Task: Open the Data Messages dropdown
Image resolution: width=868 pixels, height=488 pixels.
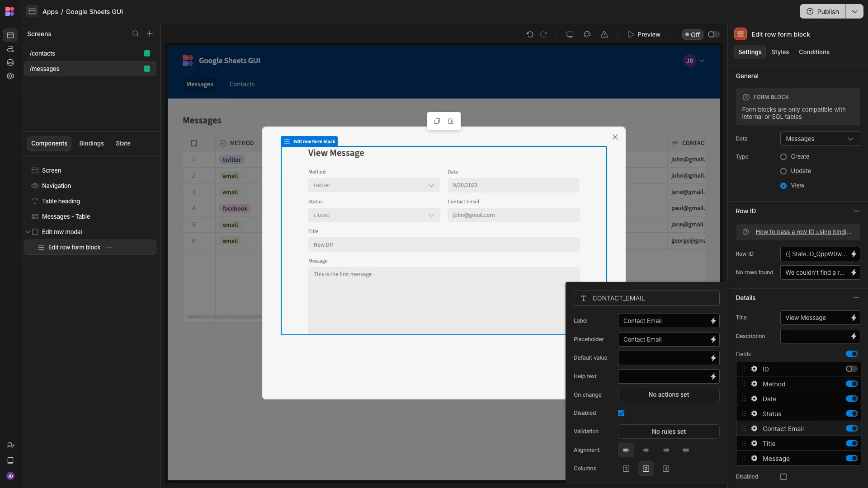Action: pyautogui.click(x=820, y=139)
